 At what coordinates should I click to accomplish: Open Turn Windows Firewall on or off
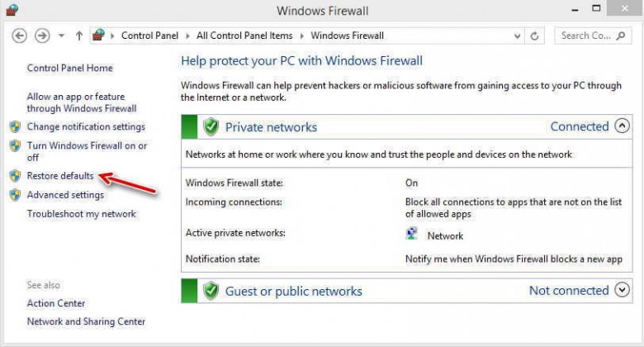click(x=87, y=151)
